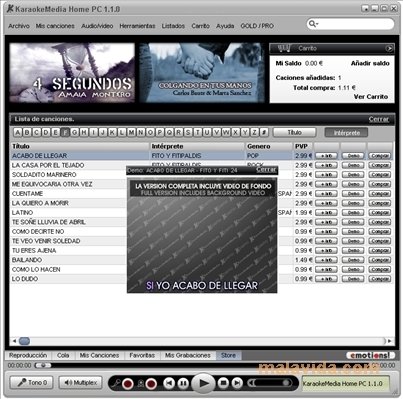Start recording with the microphone record button

click(x=127, y=384)
